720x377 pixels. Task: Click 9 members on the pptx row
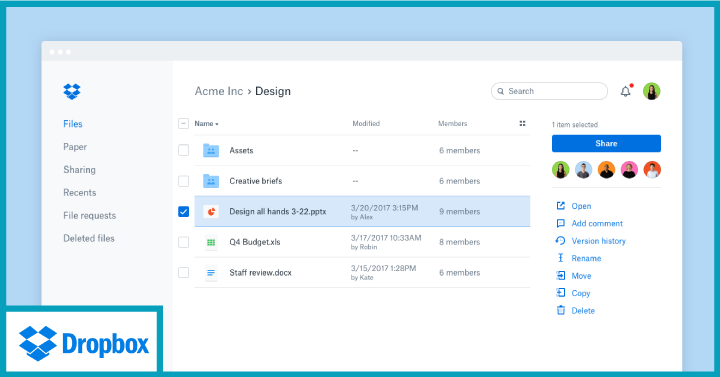click(459, 211)
